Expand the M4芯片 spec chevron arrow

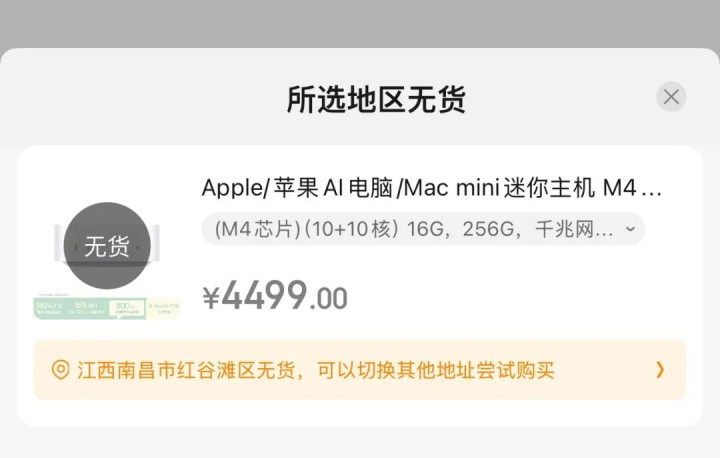pyautogui.click(x=630, y=229)
